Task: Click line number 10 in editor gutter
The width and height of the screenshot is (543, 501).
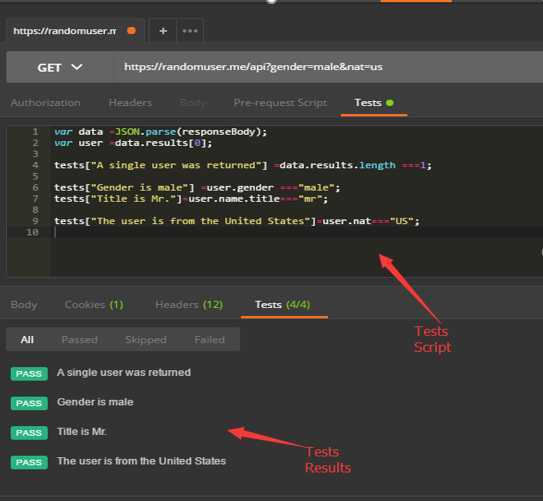Action: (x=33, y=232)
